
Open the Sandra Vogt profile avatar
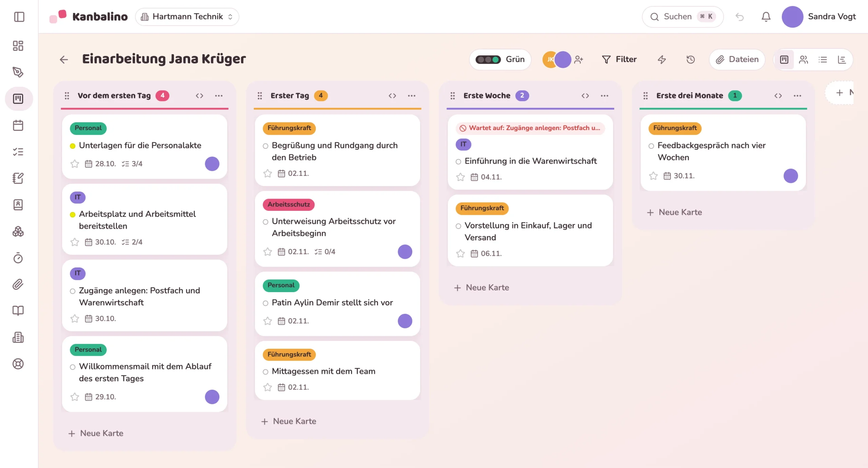[x=792, y=17]
